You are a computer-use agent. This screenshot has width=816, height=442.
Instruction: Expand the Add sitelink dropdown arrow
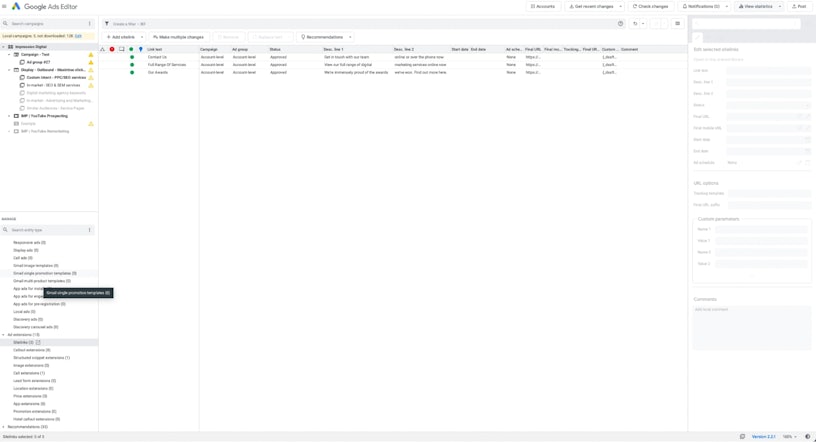[x=142, y=37]
